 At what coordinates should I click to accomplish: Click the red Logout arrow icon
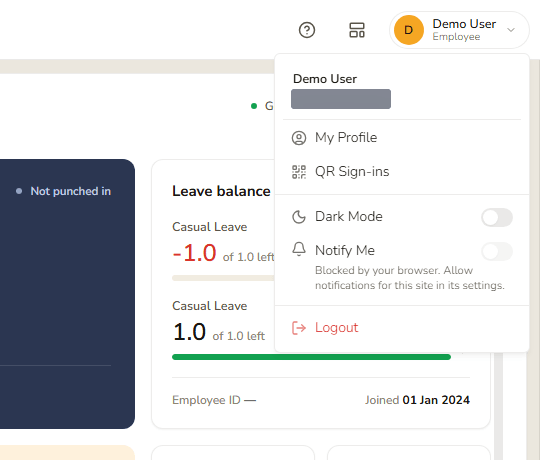(299, 328)
